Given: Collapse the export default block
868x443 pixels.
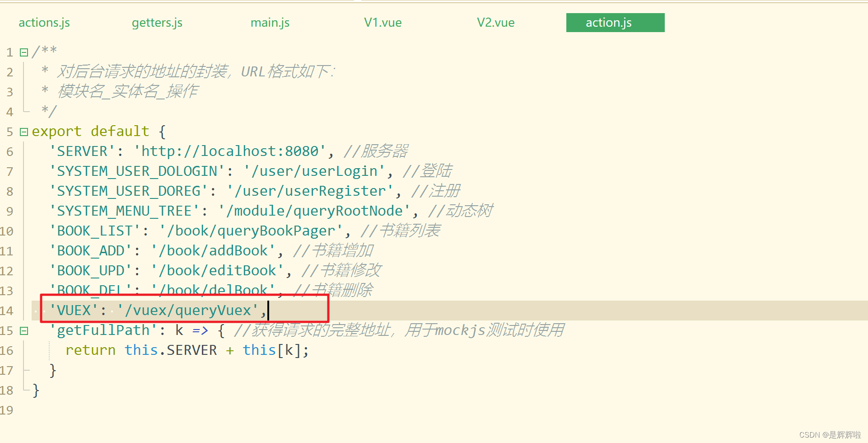Looking at the screenshot, I should pyautogui.click(x=23, y=131).
